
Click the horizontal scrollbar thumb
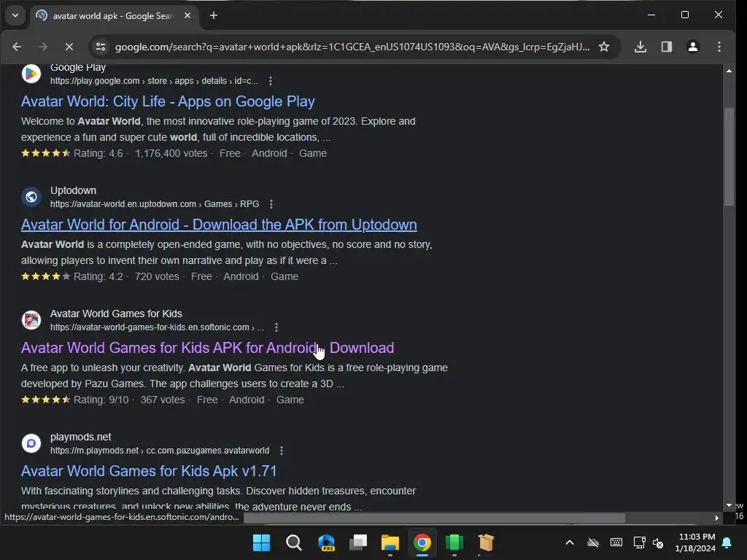[x=434, y=518]
